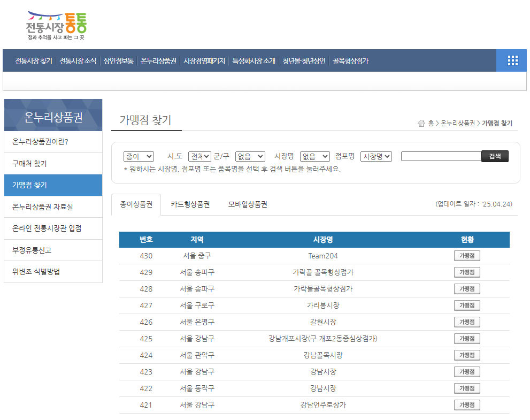Image resolution: width=530 pixels, height=420 pixels.
Task: Click region cell 서울 중구
Action: click(x=197, y=256)
